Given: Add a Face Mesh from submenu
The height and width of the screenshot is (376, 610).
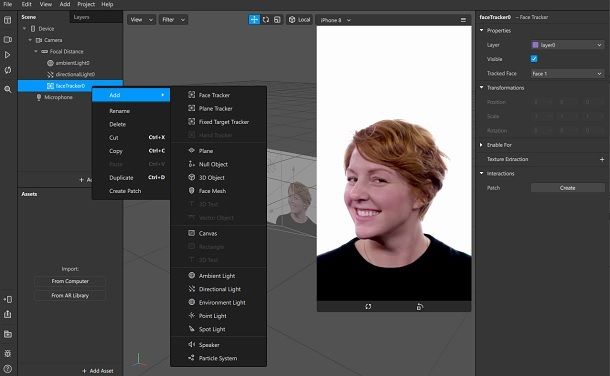Looking at the screenshot, I should tap(219, 191).
